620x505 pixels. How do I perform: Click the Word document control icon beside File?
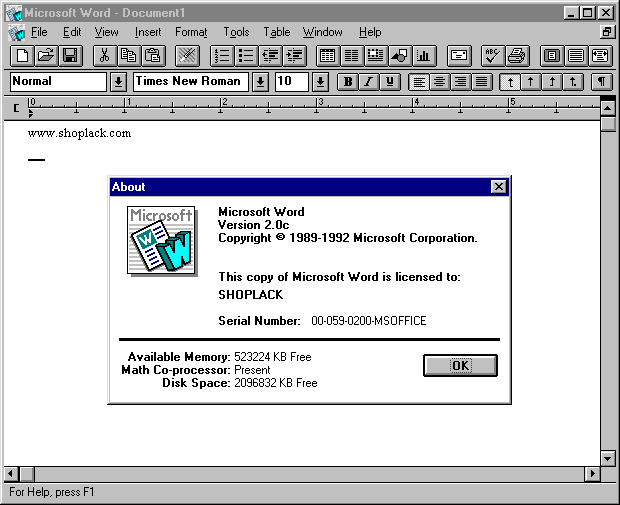16,32
